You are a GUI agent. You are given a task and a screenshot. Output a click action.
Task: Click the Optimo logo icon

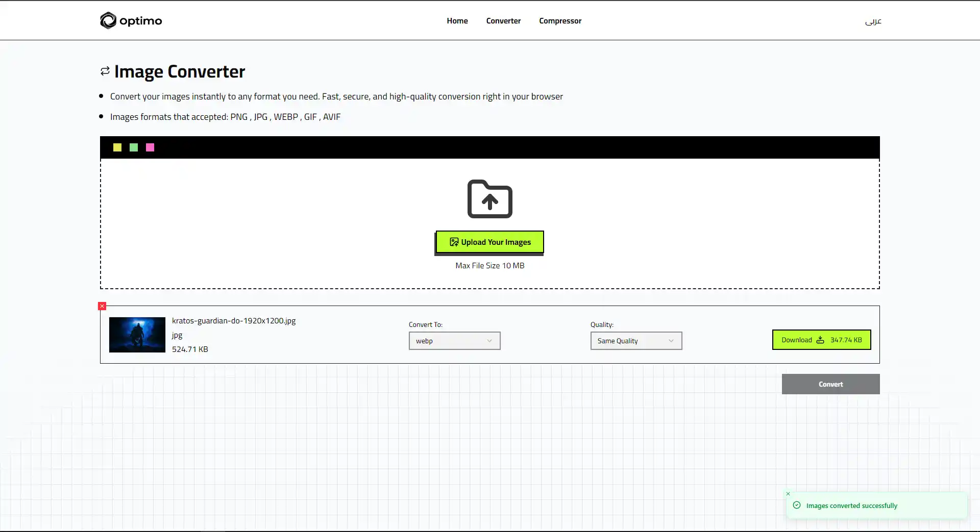[108, 20]
